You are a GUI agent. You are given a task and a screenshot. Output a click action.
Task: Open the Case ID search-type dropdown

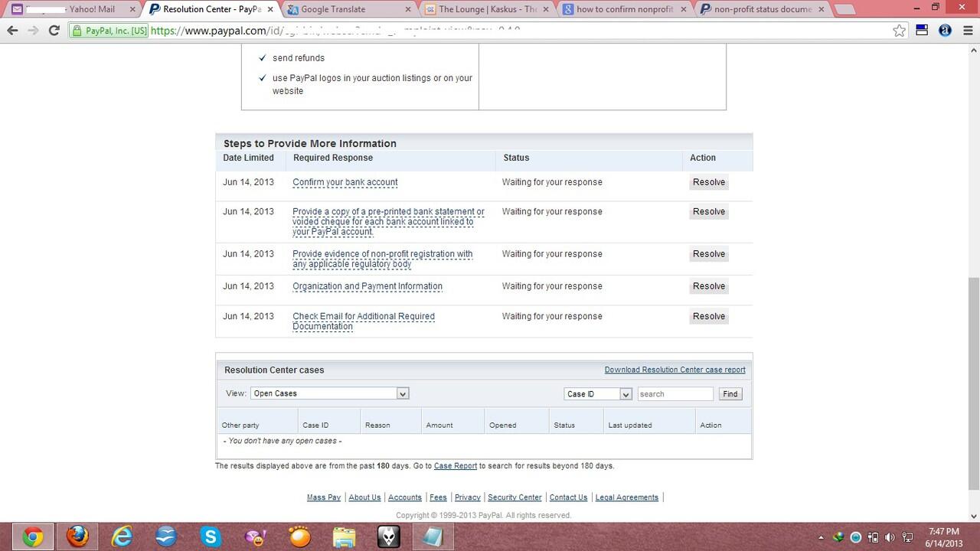point(598,394)
